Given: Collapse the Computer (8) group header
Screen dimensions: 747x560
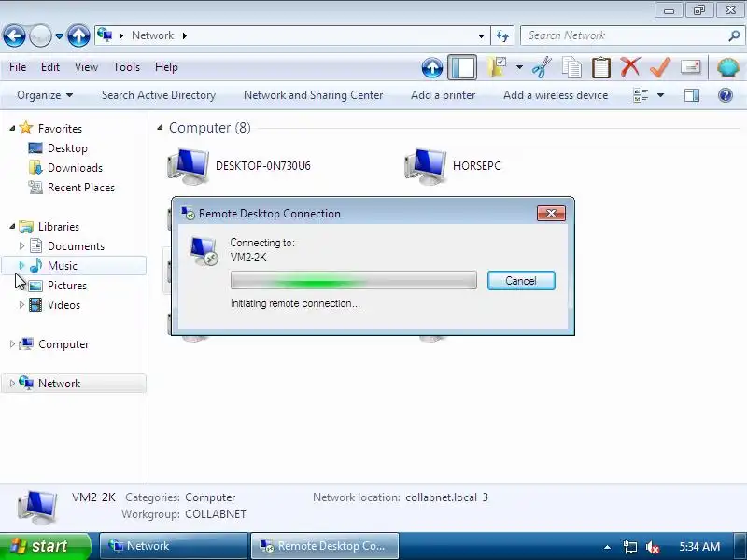Looking at the screenshot, I should (160, 127).
